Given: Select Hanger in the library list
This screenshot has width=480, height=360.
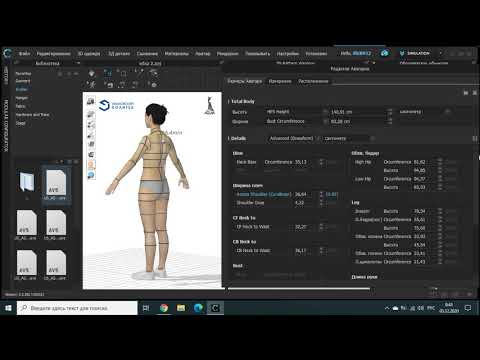Looking at the screenshot, I should (x=21, y=98).
